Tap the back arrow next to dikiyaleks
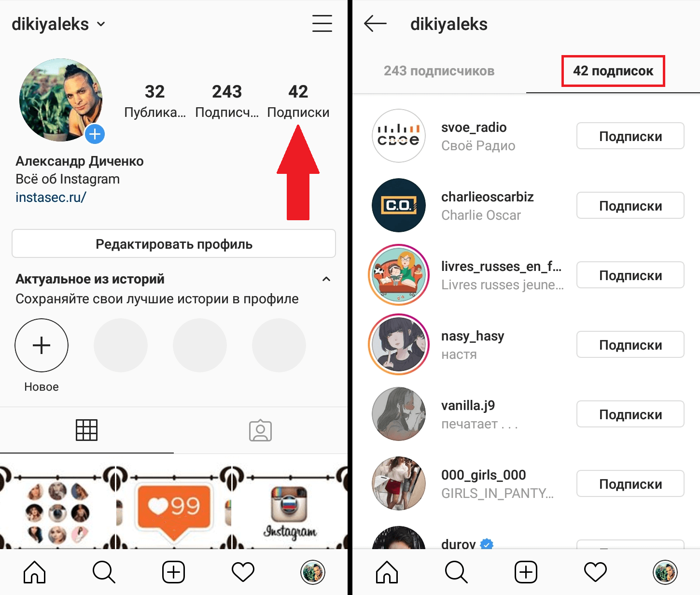700x595 pixels. pyautogui.click(x=375, y=23)
